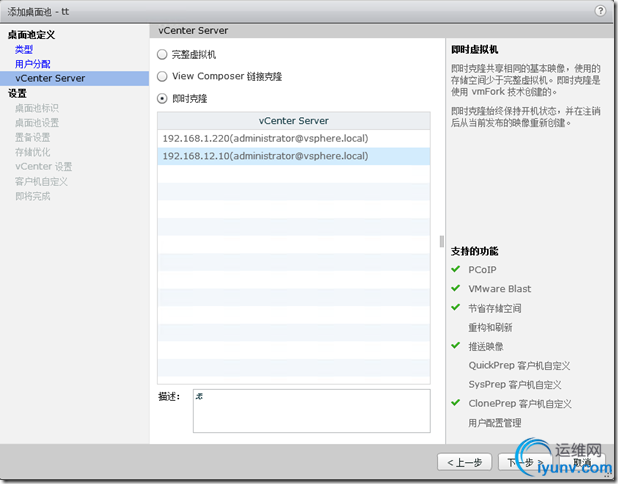
Task: Click the 重构和刷新 feature text
Action: [x=490, y=328]
